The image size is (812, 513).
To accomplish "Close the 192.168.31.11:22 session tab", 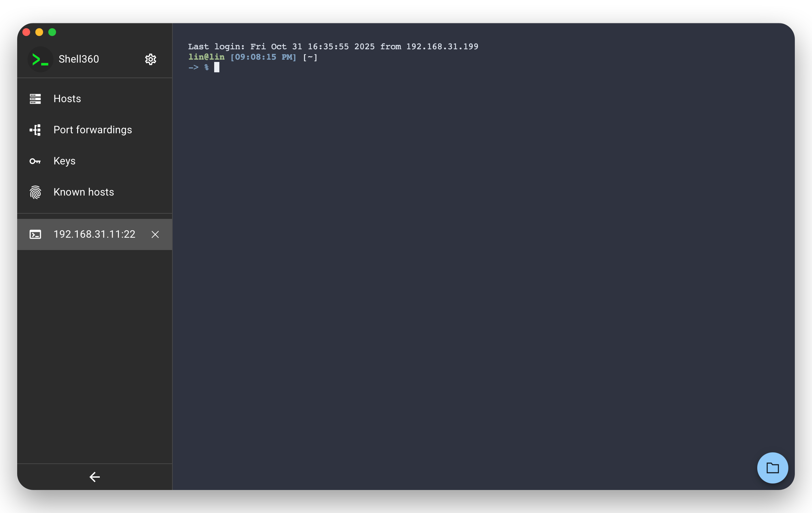I will click(155, 234).
